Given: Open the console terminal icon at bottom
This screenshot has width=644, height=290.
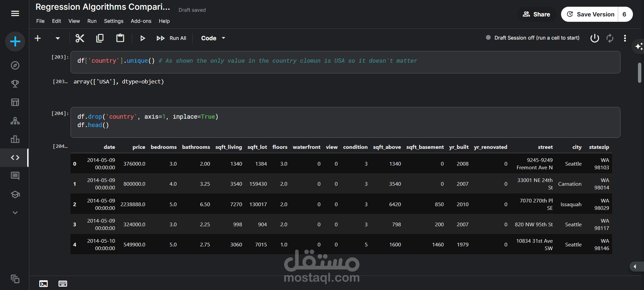Looking at the screenshot, I should click(44, 284).
